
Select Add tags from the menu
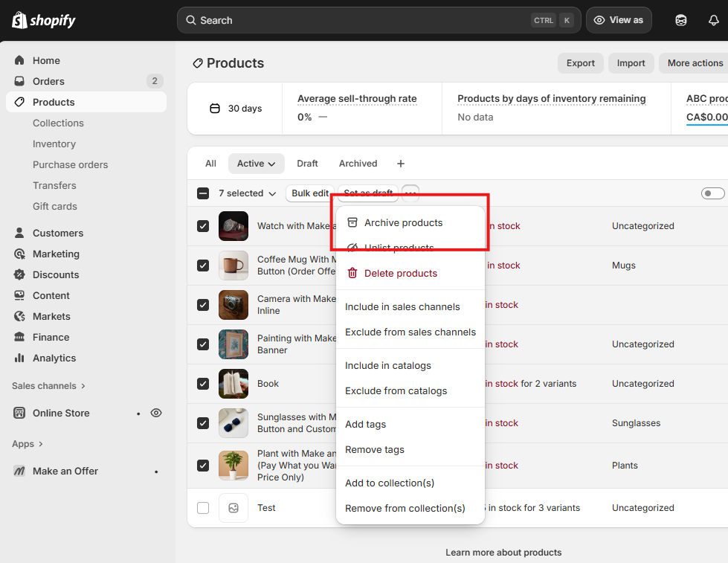pyautogui.click(x=365, y=424)
